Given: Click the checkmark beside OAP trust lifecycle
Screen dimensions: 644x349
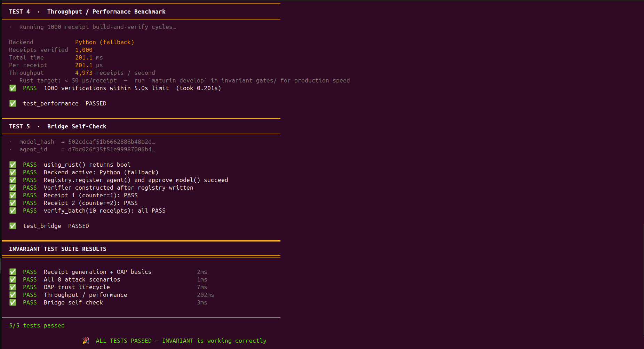Looking at the screenshot, I should pos(13,287).
